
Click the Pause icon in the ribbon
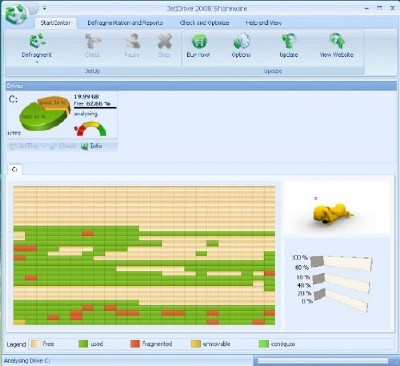(132, 42)
